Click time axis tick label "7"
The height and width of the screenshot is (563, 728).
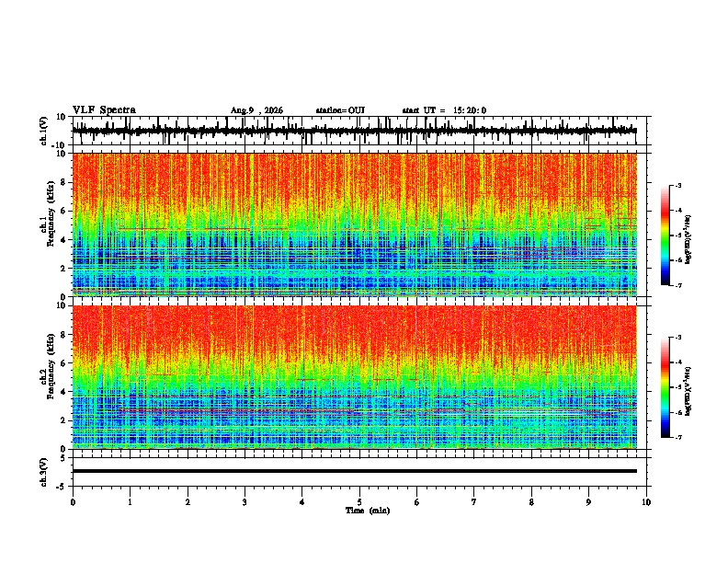tap(474, 502)
